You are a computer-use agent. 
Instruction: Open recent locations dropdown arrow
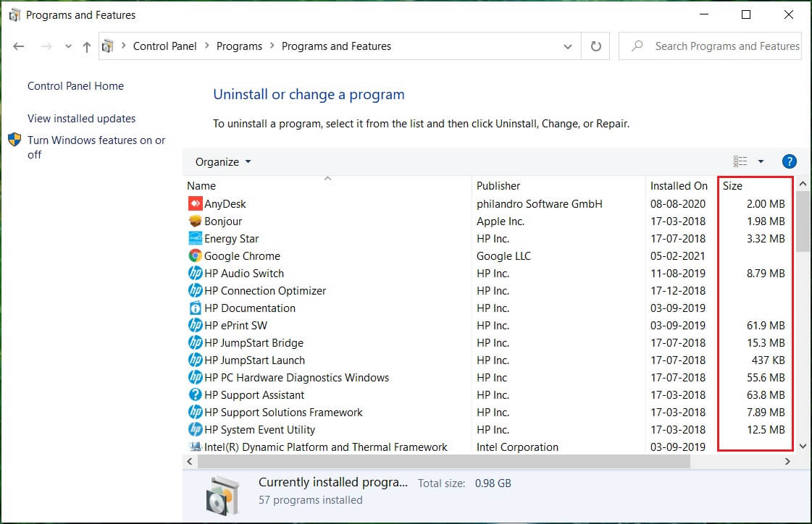68,46
